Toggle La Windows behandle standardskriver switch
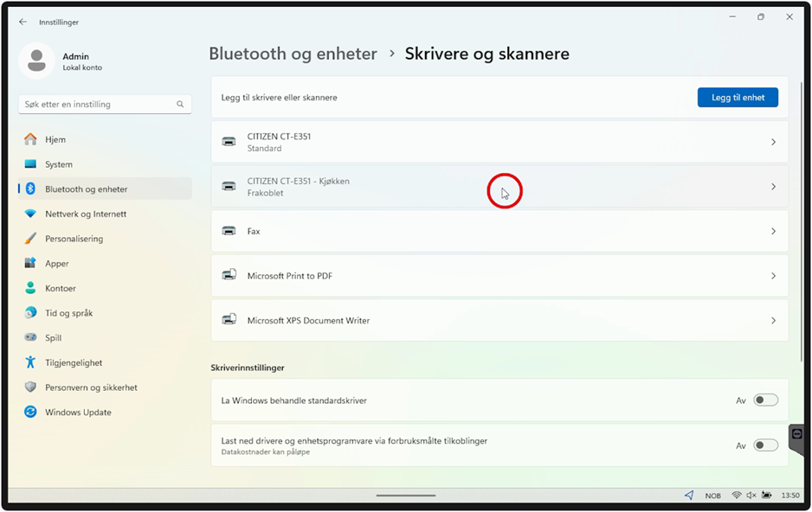The width and height of the screenshot is (812, 512). click(765, 400)
